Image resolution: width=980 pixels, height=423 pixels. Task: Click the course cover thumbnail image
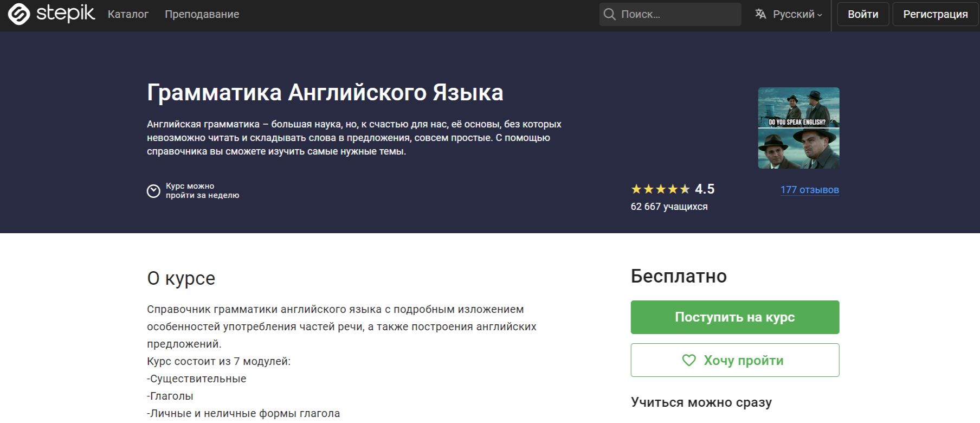click(x=798, y=128)
